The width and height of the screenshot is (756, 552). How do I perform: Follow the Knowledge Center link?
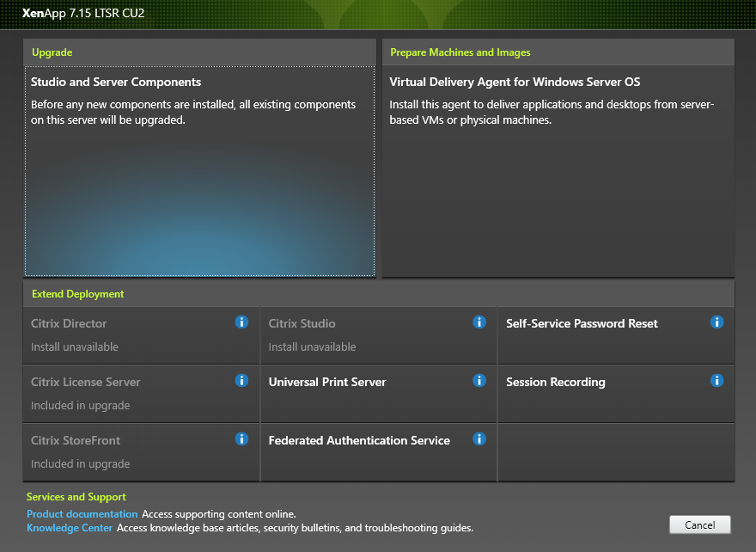[70, 528]
